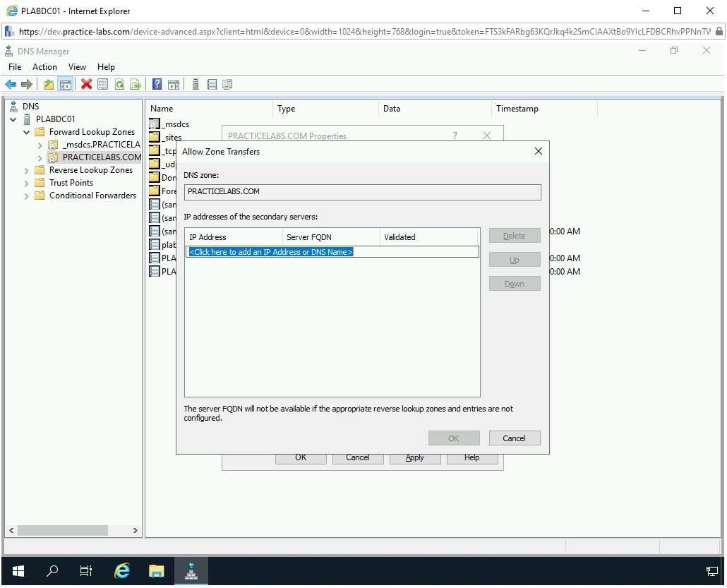
Task: Click the red X Delete toolbar icon
Action: pyautogui.click(x=87, y=85)
